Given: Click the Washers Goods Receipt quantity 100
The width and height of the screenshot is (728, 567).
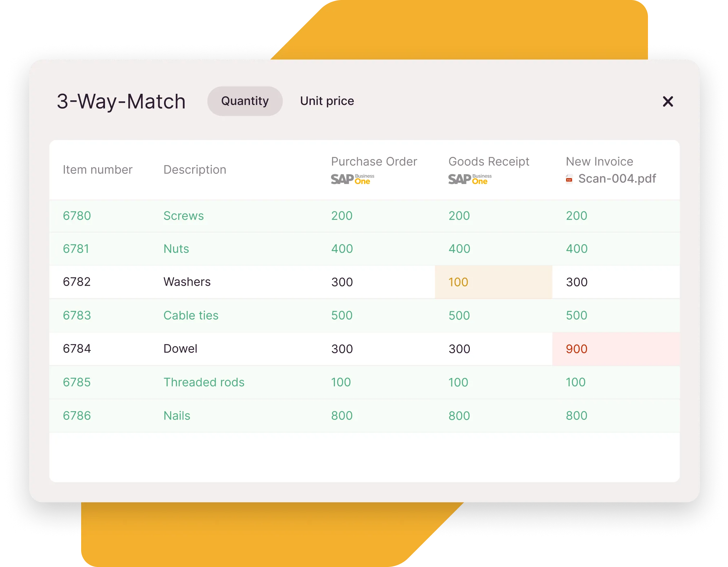Looking at the screenshot, I should point(460,282).
